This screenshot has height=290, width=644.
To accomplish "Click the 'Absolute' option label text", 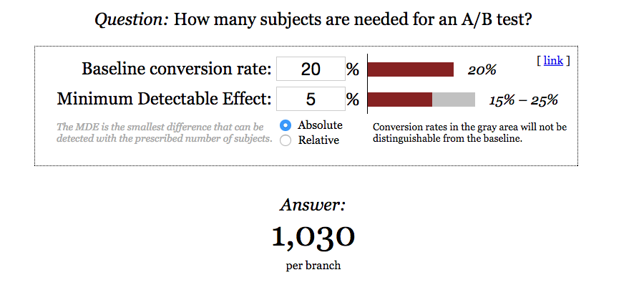I will (320, 125).
